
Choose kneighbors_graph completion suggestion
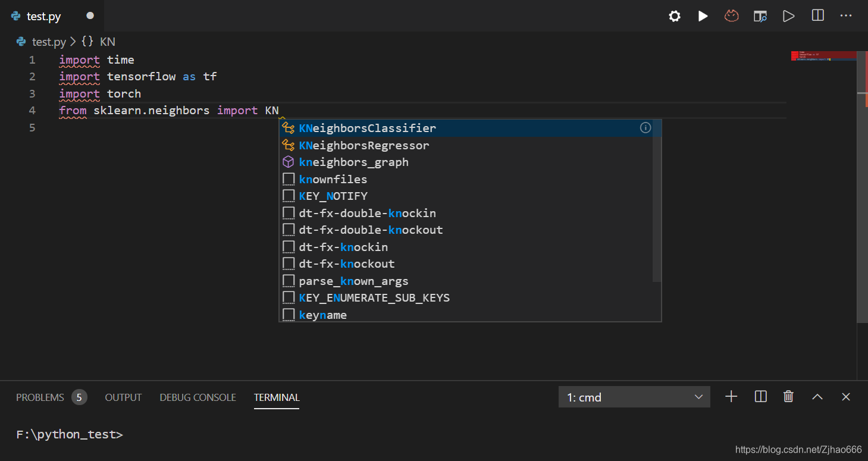pos(354,162)
